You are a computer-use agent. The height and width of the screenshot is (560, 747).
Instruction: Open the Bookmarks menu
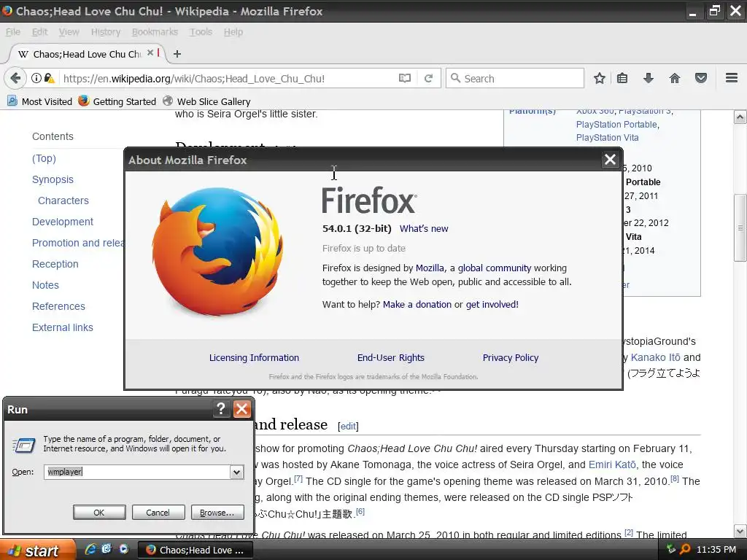click(155, 32)
